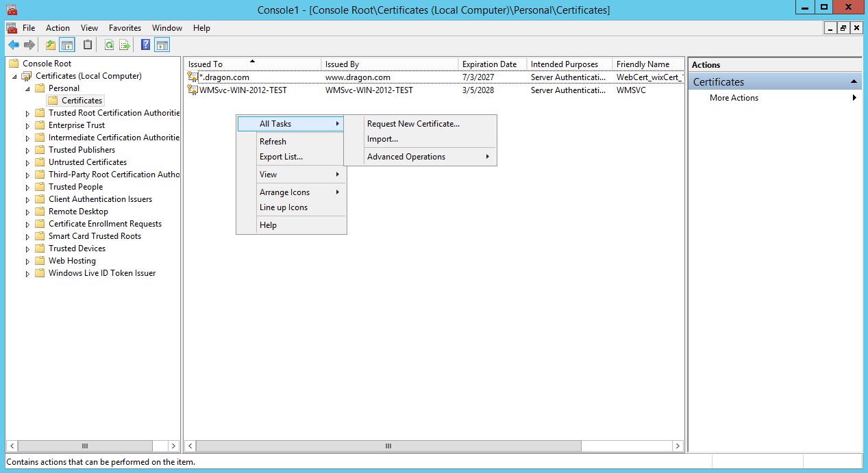
Task: Select the *.dragon.com certificate icon
Action: (193, 77)
